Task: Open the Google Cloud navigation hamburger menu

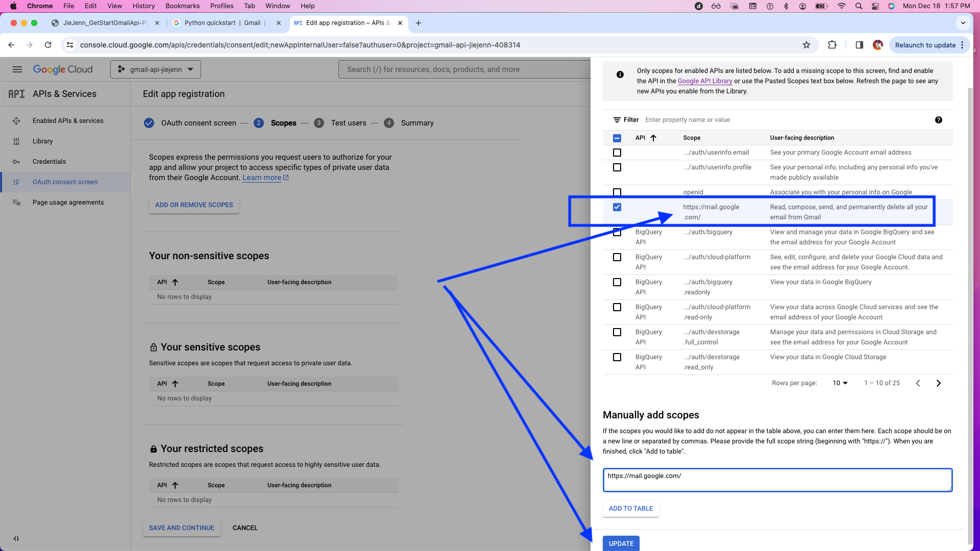Action: [x=17, y=69]
